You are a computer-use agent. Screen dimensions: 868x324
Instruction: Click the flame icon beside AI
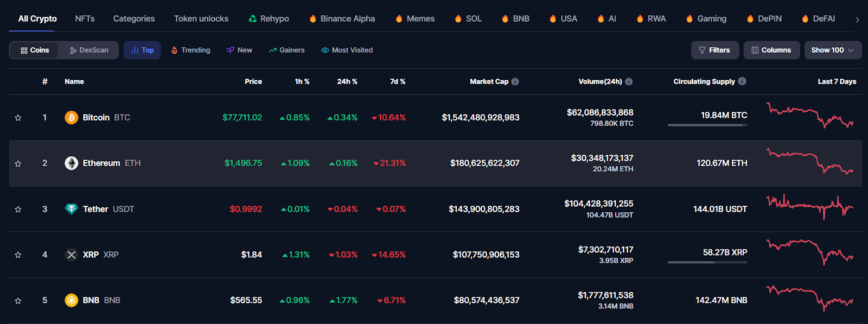(601, 18)
